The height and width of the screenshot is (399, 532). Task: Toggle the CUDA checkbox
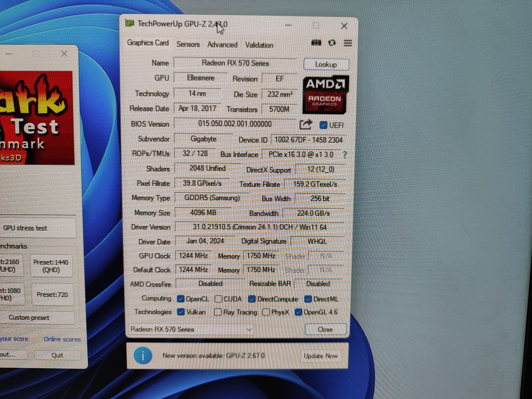point(218,299)
